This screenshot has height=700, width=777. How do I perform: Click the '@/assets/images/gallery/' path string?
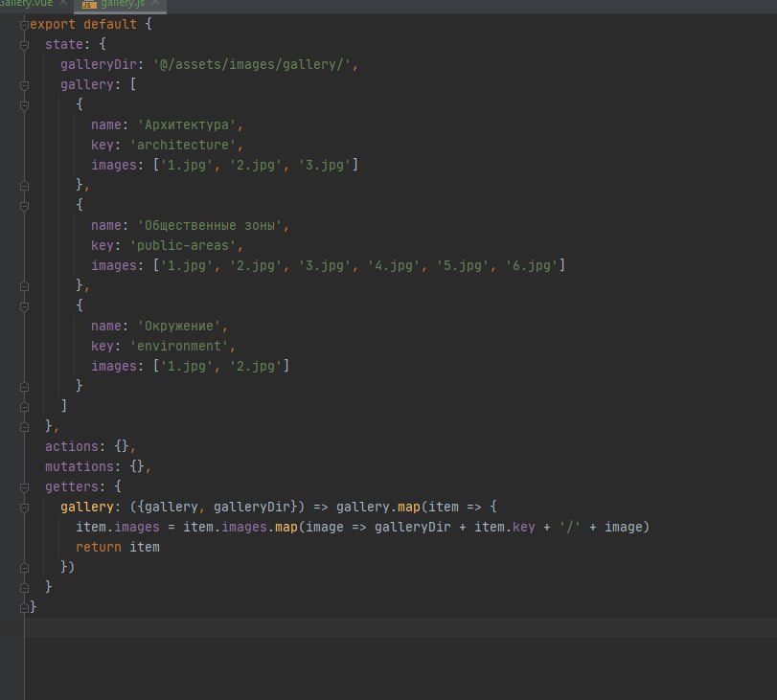pyautogui.click(x=252, y=64)
